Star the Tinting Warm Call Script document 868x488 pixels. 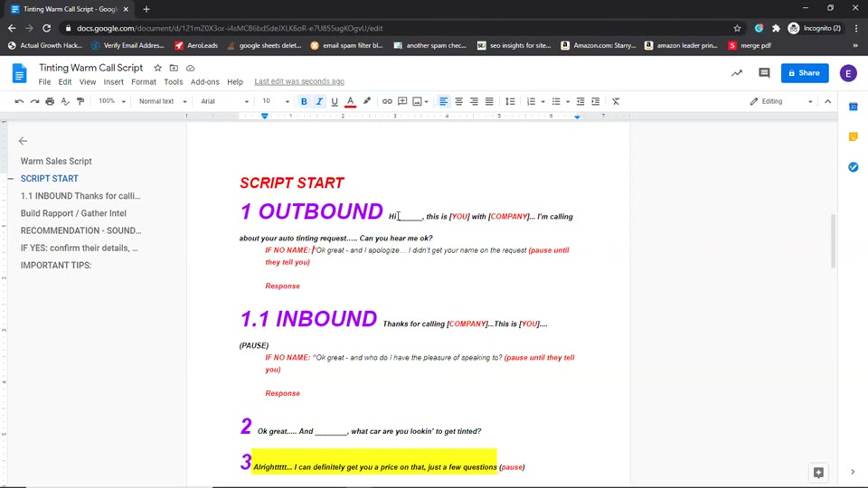(157, 68)
